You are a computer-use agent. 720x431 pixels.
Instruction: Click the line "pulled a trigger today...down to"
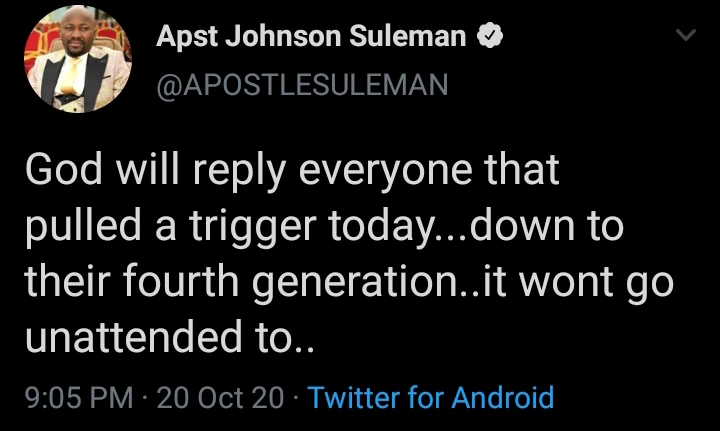point(324,228)
